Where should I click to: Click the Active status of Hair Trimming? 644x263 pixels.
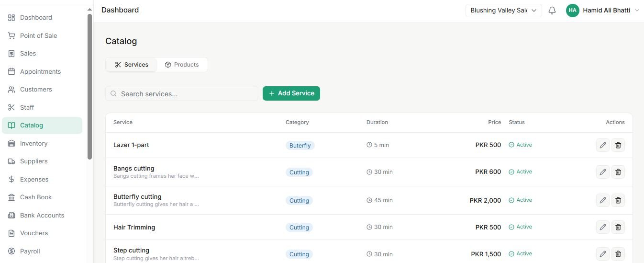point(520,227)
